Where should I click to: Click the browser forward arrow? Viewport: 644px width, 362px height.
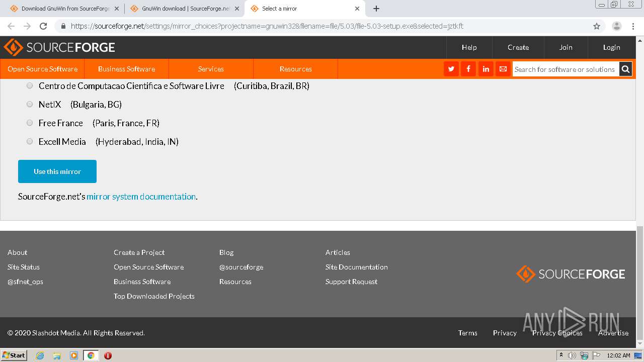(x=27, y=26)
